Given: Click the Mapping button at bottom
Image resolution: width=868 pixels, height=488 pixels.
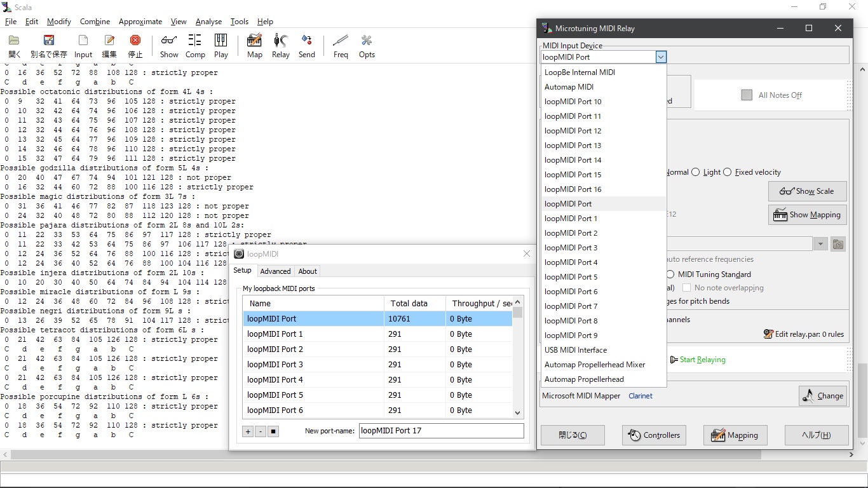Looking at the screenshot, I should tap(735, 435).
